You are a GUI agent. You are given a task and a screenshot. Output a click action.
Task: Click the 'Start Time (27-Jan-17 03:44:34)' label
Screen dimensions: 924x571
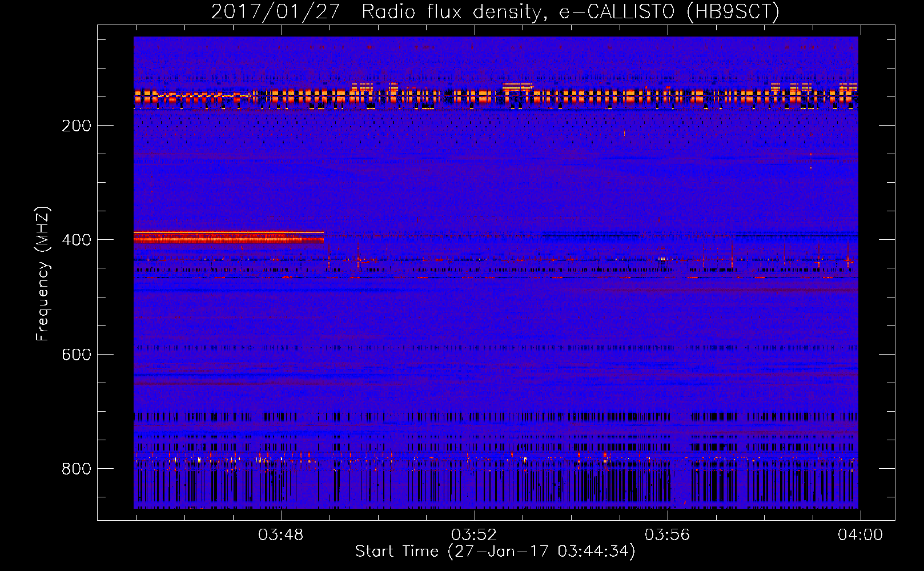coord(495,552)
